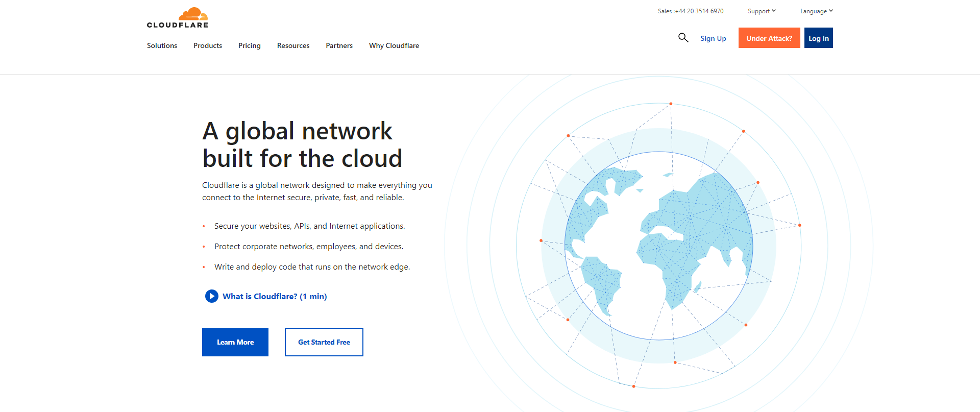Open the Resources menu

293,45
